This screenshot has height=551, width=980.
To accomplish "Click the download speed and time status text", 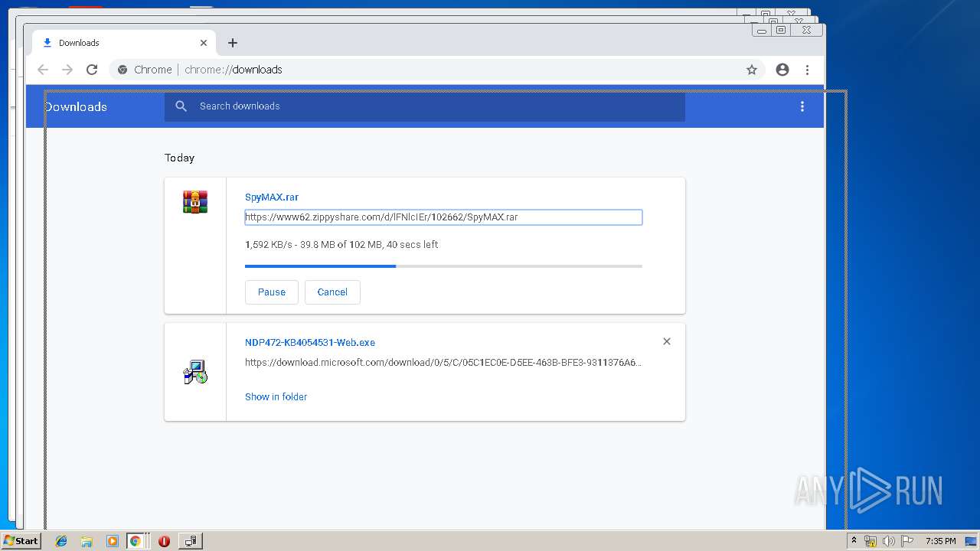I will pos(341,245).
